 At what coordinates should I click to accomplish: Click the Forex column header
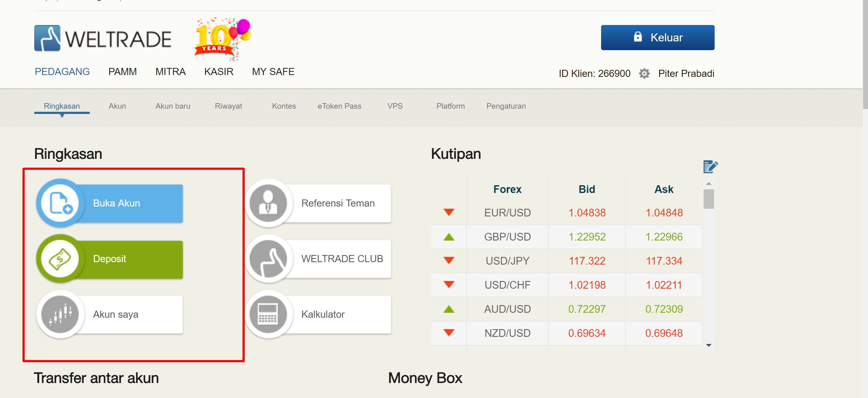508,189
